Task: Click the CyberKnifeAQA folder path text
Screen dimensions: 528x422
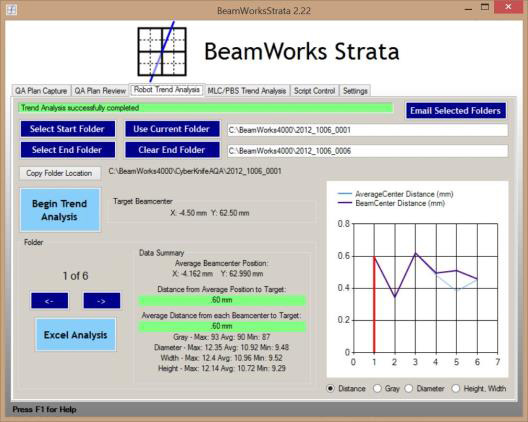Action: coord(195,171)
